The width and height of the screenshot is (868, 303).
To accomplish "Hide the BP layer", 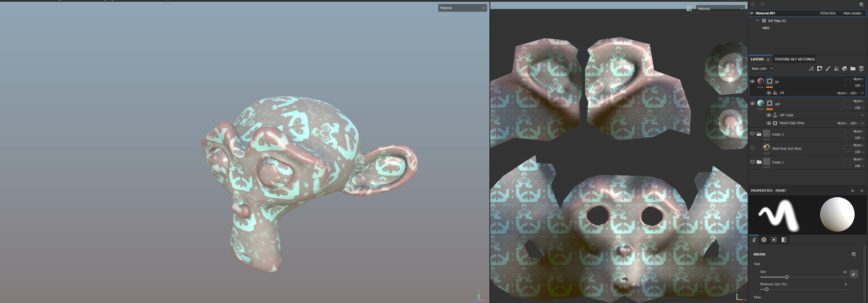I will click(x=752, y=81).
